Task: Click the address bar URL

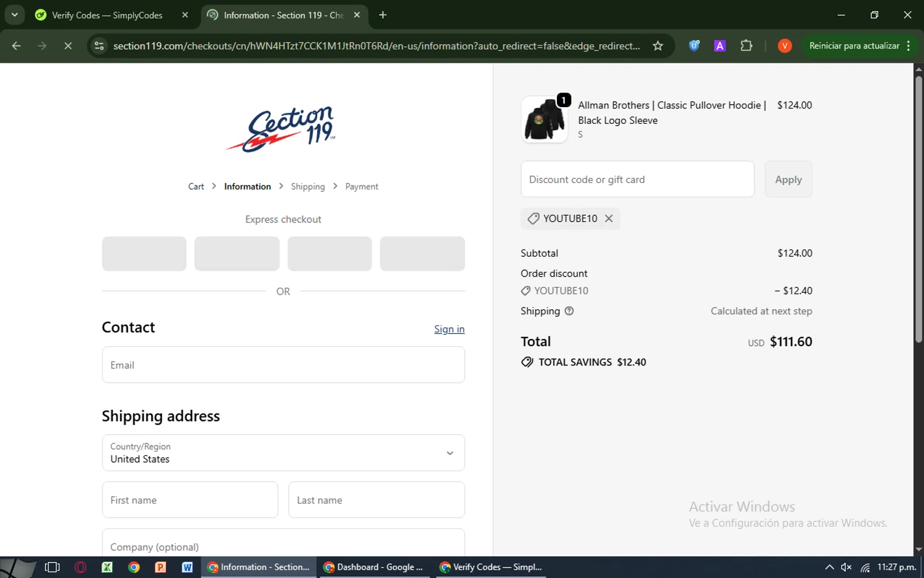Action: (376, 46)
